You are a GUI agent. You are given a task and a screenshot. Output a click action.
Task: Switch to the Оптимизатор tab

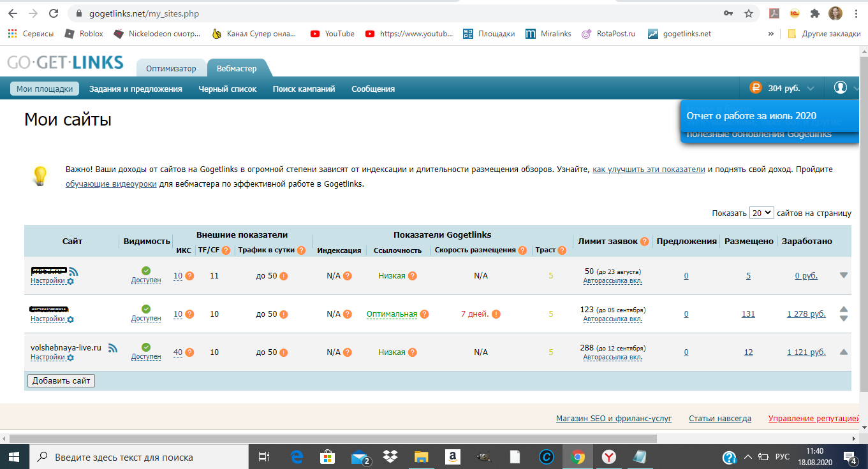point(172,68)
